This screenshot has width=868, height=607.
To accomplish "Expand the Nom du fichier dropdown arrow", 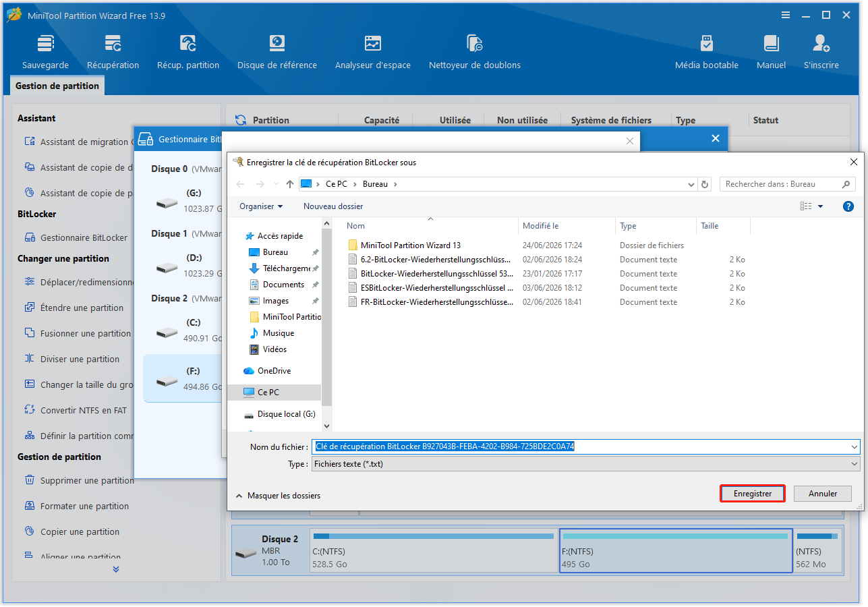I will 855,446.
